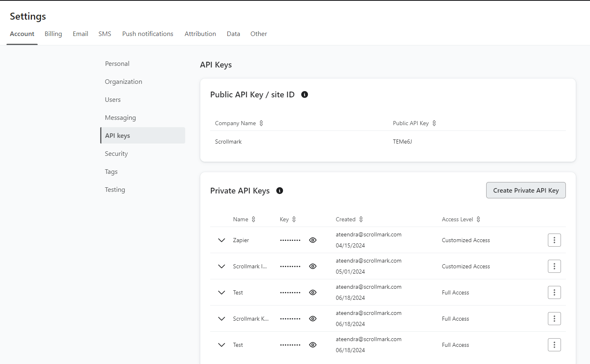
Task: Sort by Access Level column arrows
Action: pyautogui.click(x=478, y=219)
